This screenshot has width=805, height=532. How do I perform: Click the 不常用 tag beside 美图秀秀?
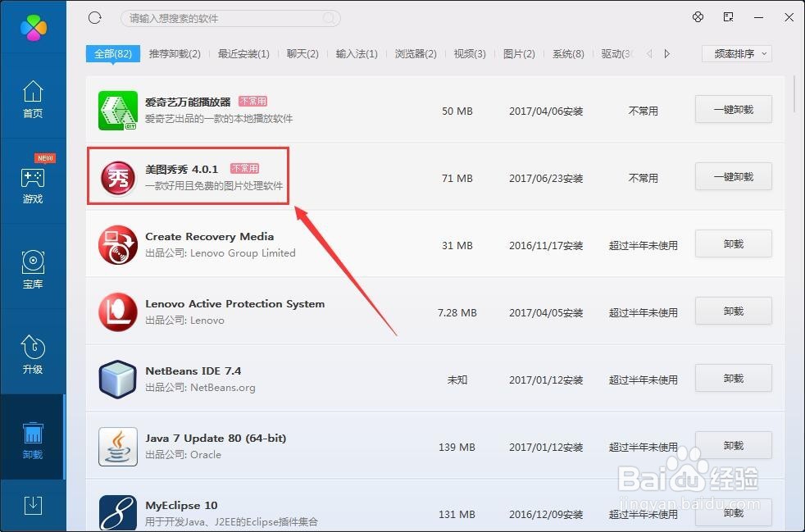[x=245, y=168]
